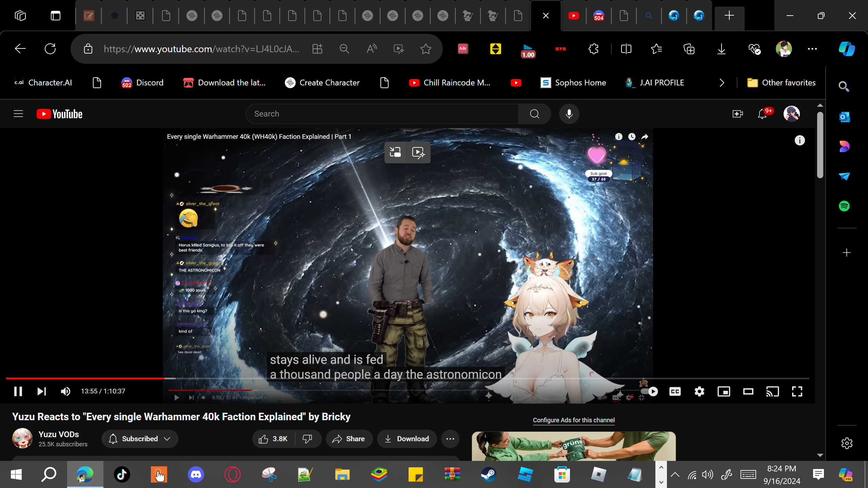This screenshot has height=488, width=868.
Task: Open Edge Settings and more menu
Action: pyautogui.click(x=812, y=49)
